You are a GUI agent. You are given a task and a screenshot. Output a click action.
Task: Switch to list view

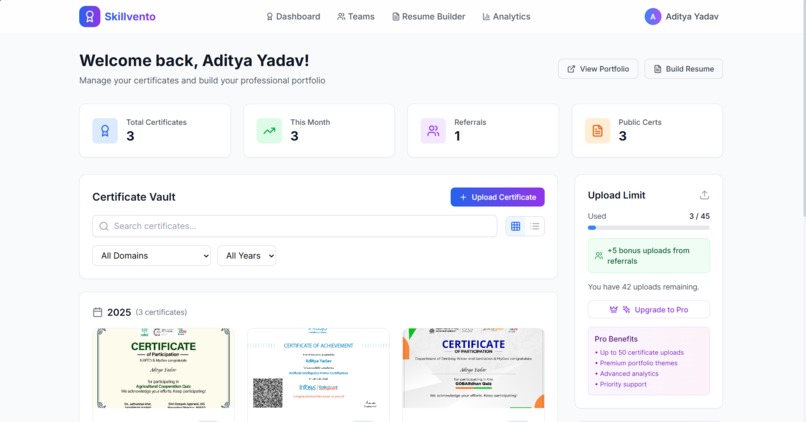(535, 226)
